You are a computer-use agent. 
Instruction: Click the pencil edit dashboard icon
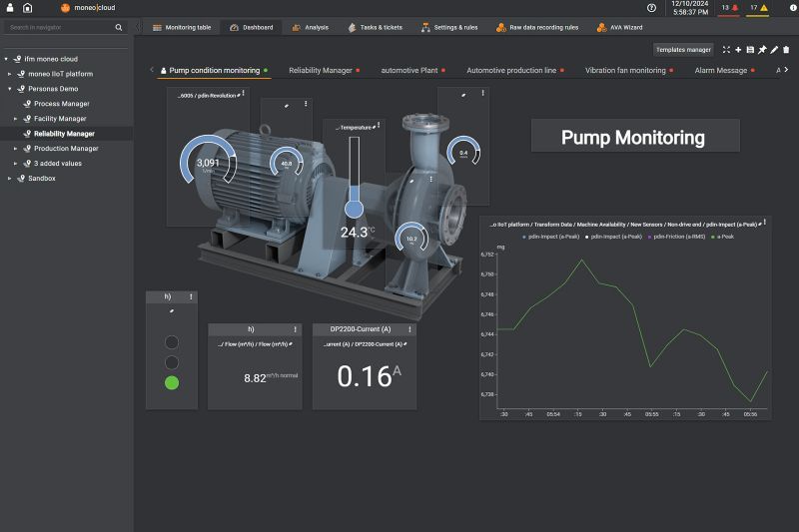click(774, 49)
